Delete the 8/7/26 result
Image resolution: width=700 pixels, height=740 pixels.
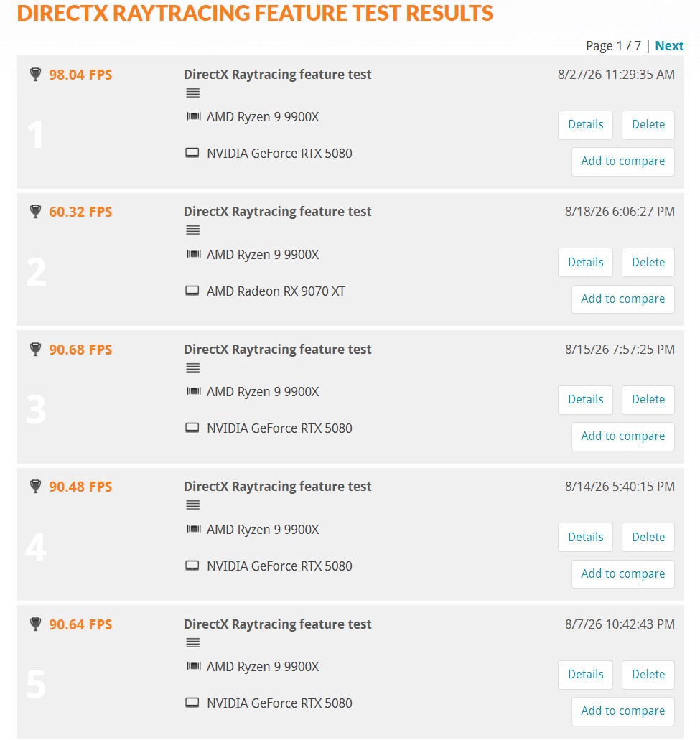(x=648, y=675)
